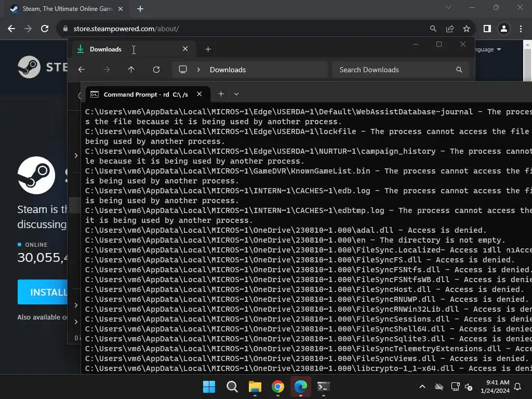Image resolution: width=532 pixels, height=399 pixels.
Task: Share this page via Chrome share icon
Action: (x=450, y=29)
